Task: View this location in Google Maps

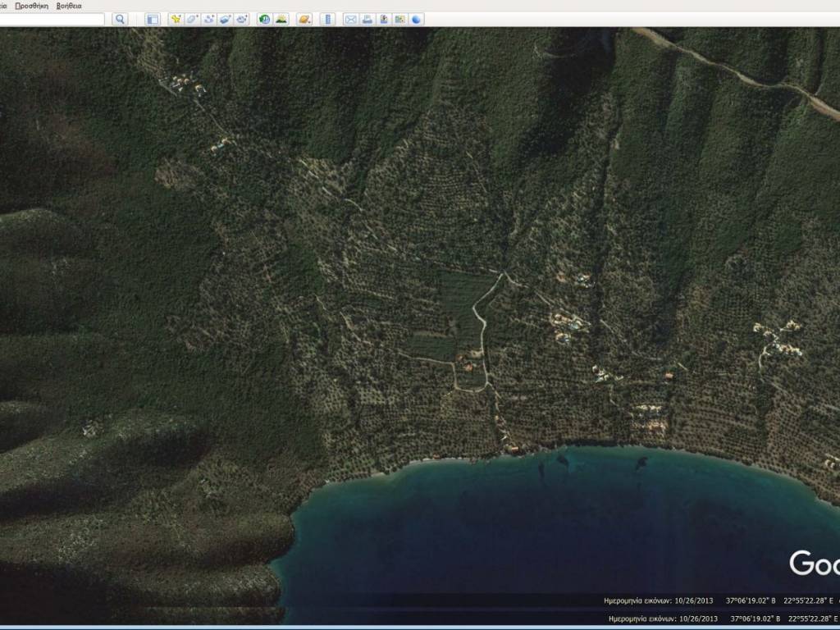Action: point(400,19)
